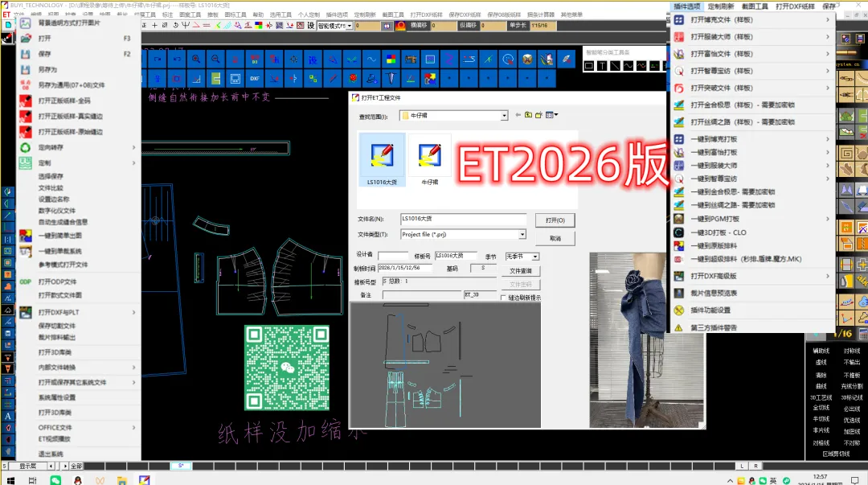The width and height of the screenshot is (868, 485).
Task: Toggle the 对称线 line-type option
Action: (851, 351)
